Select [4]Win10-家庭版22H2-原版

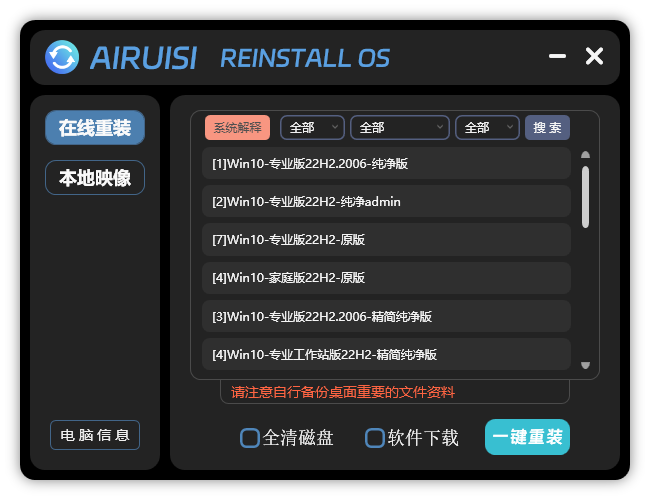pyautogui.click(x=386, y=278)
